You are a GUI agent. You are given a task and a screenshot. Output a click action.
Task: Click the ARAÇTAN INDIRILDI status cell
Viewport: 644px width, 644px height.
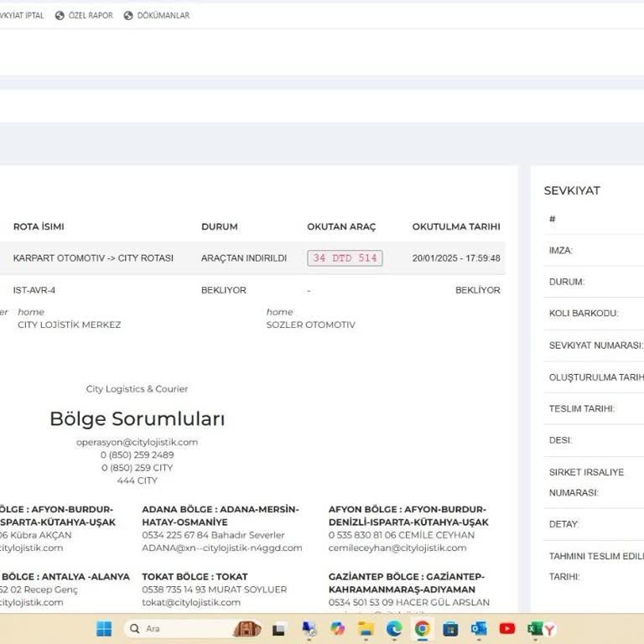tap(244, 258)
